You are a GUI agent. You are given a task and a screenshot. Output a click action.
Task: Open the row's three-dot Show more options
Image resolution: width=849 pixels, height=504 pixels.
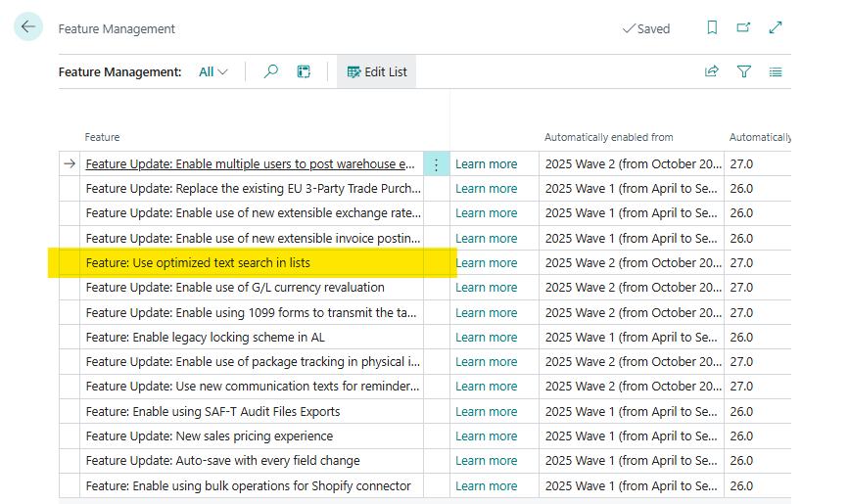[437, 164]
